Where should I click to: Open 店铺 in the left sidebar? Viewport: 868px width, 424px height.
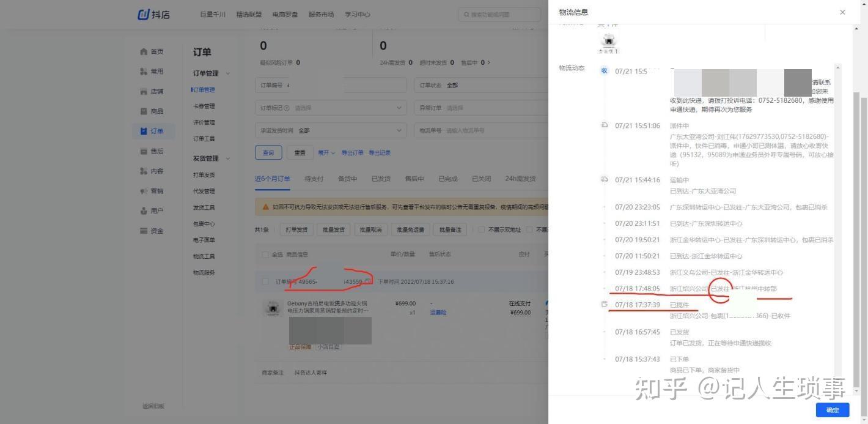[x=152, y=91]
